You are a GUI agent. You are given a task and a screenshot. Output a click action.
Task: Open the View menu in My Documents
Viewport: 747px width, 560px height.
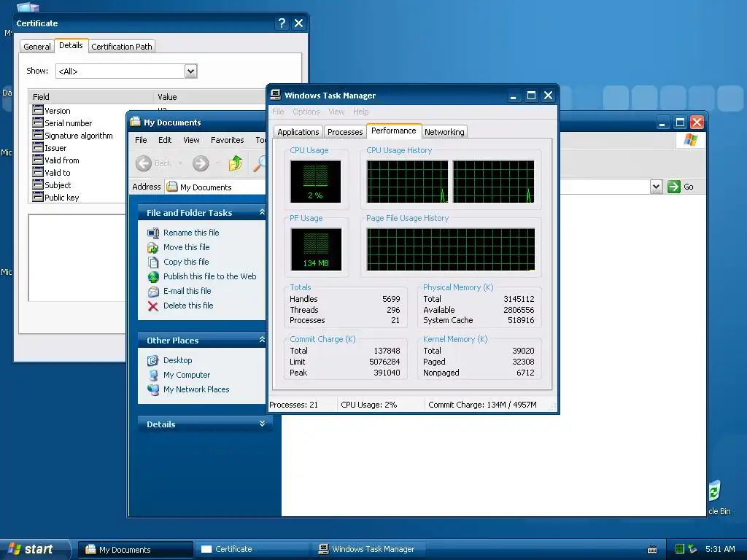(191, 140)
